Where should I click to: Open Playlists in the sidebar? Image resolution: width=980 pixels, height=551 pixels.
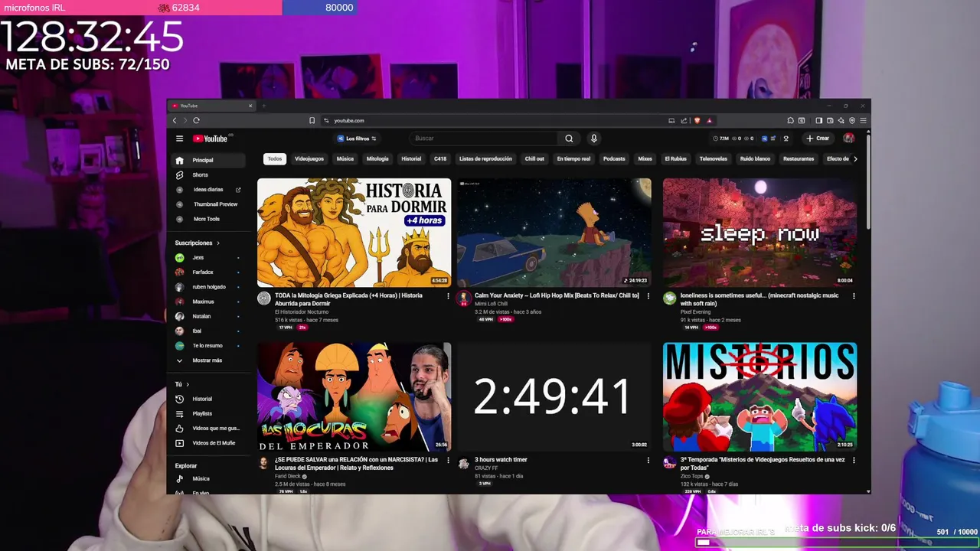tap(209, 413)
